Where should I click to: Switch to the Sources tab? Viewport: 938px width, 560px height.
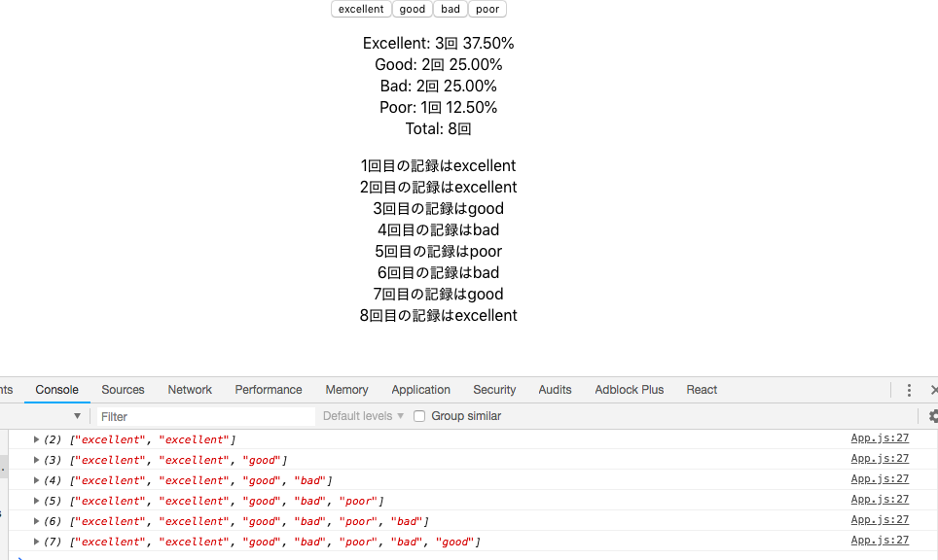pyautogui.click(x=123, y=390)
